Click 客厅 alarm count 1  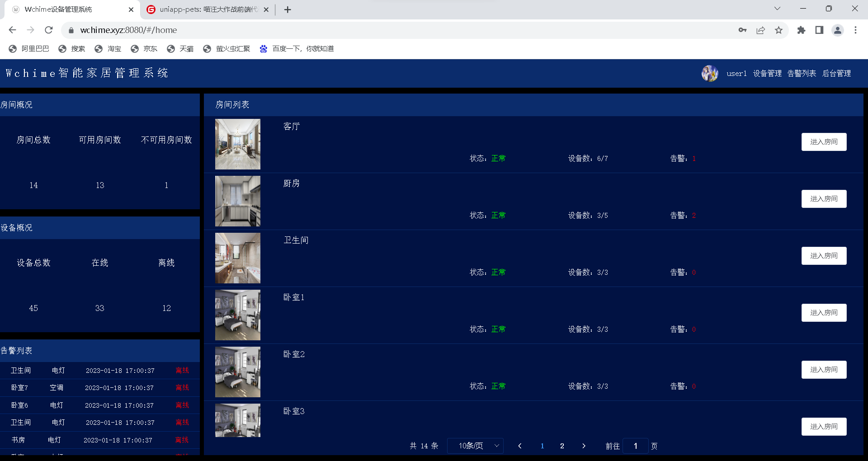(x=694, y=159)
